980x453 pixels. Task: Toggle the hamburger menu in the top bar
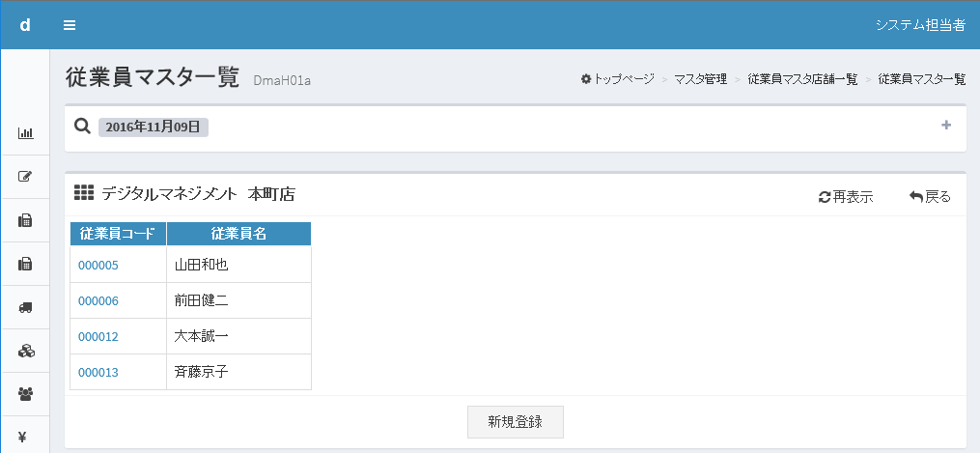click(70, 25)
